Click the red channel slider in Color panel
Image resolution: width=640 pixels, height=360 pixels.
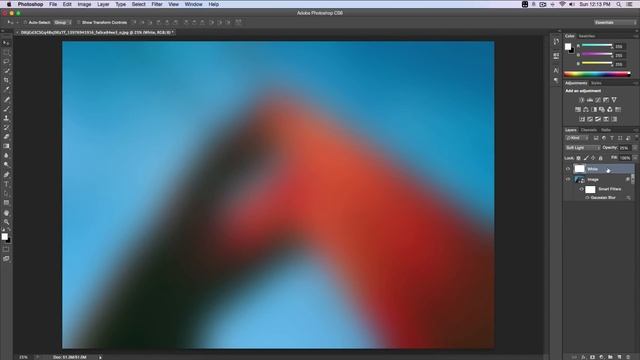(x=597, y=46)
